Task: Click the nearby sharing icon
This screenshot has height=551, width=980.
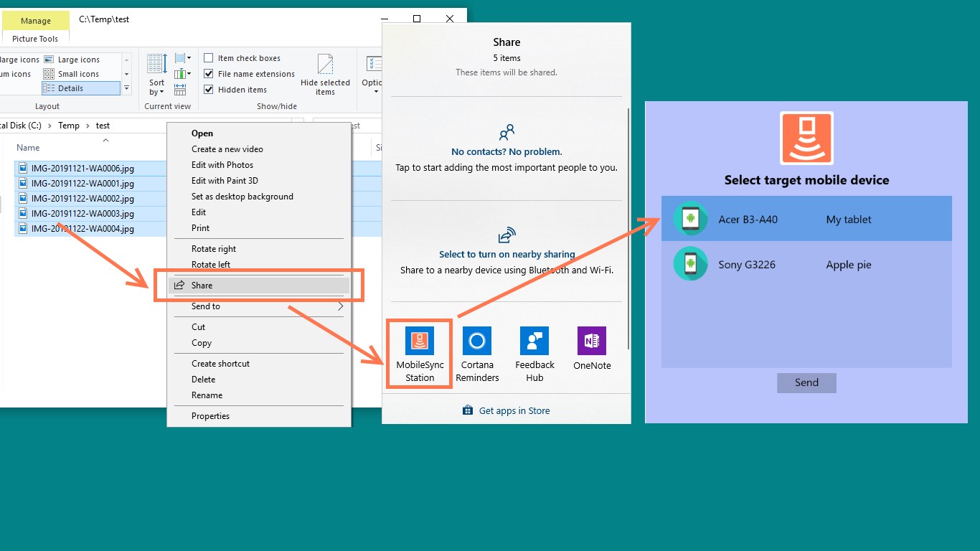Action: pos(507,236)
